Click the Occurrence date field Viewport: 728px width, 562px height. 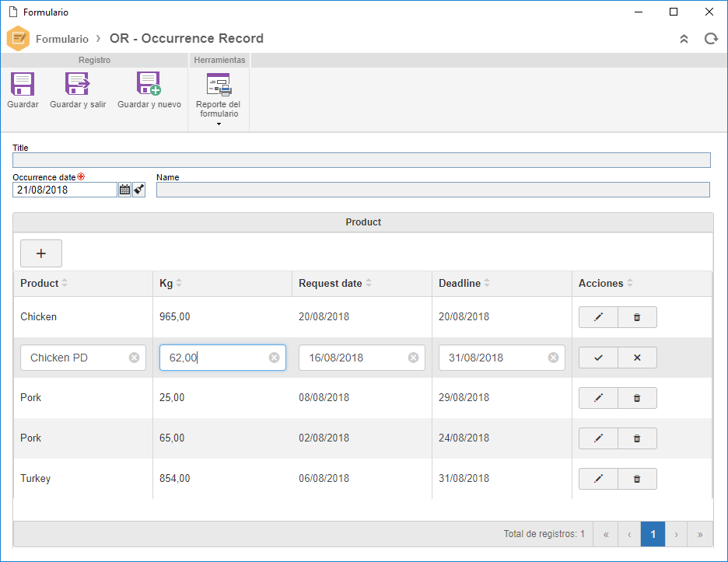tap(65, 190)
